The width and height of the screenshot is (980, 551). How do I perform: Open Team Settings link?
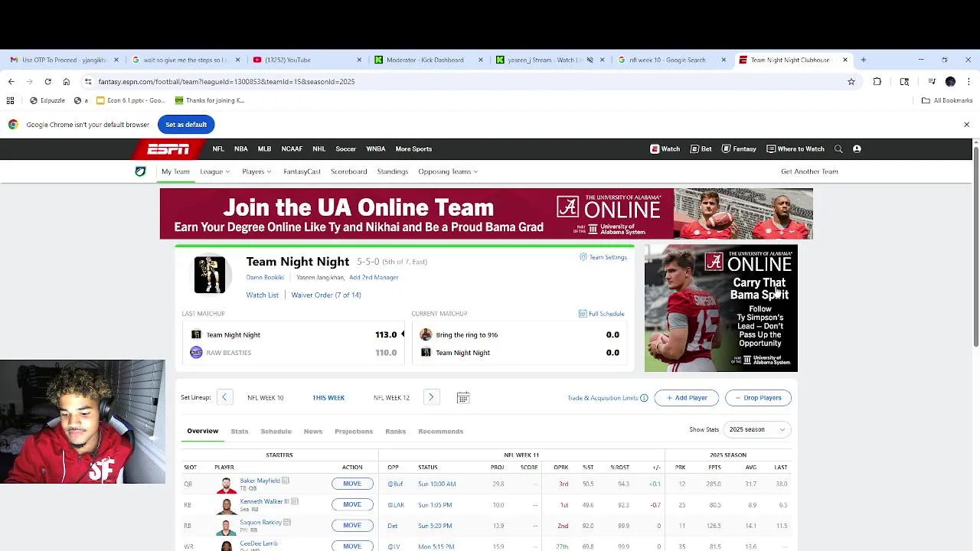click(603, 257)
